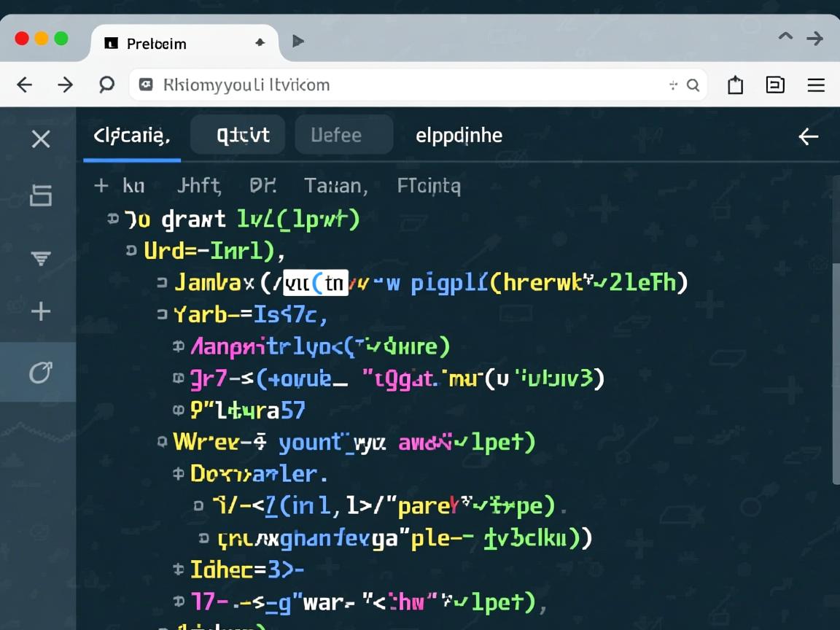Click the share icon in browser toolbar
Viewport: 840px width, 630px height.
click(x=735, y=85)
